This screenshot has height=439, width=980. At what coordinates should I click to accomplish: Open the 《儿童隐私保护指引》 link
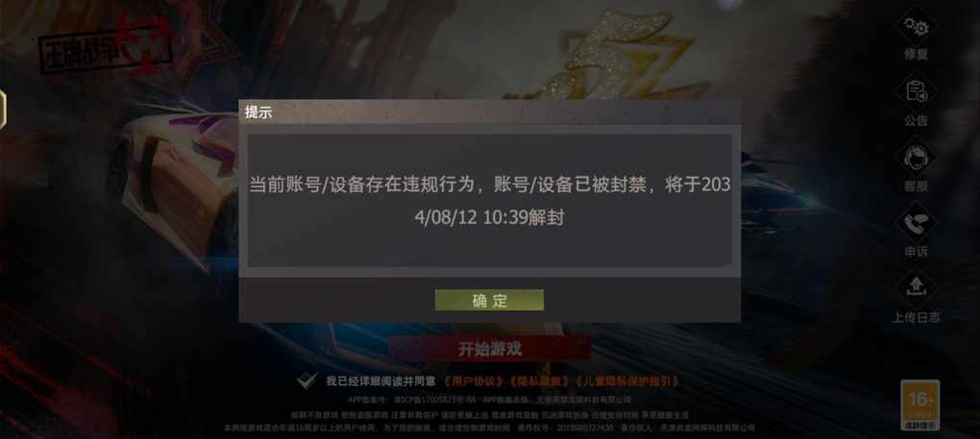click(626, 381)
